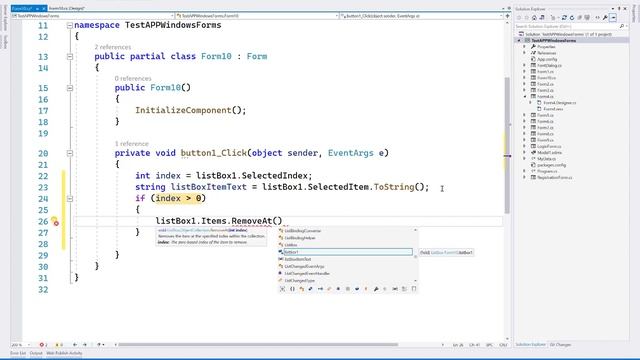Expand the References node in Solution Explorer
This screenshot has height=360, width=640.
524,53
